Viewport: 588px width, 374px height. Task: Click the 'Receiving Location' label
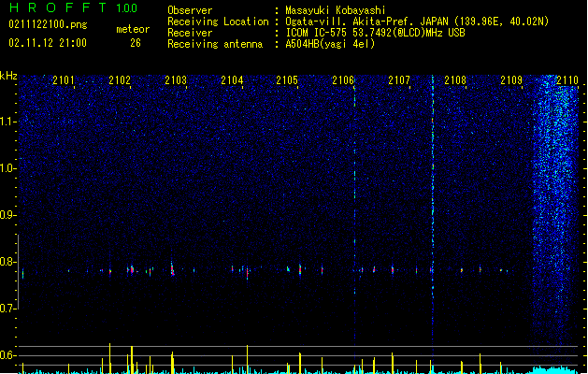(218, 22)
